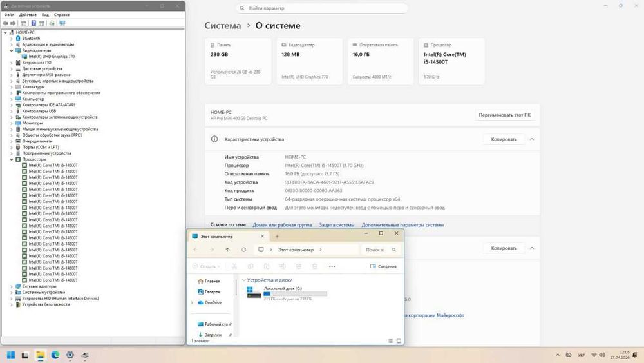Open Рабочий стол in Explorer sidebar
The image size is (644, 363).
click(x=213, y=324)
